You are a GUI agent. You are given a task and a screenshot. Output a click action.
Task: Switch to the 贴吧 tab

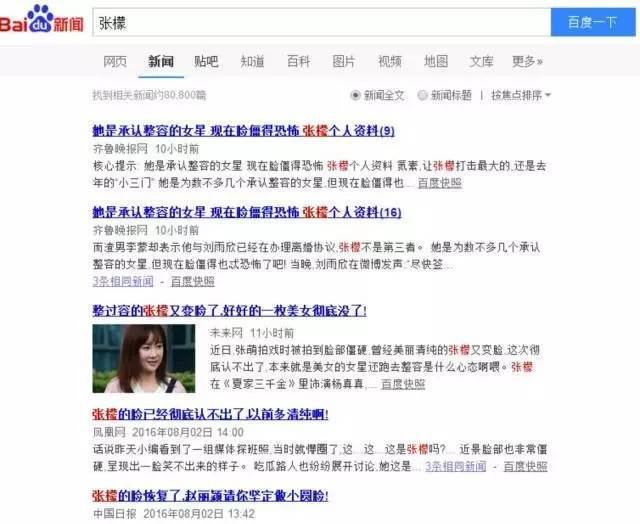(x=206, y=62)
